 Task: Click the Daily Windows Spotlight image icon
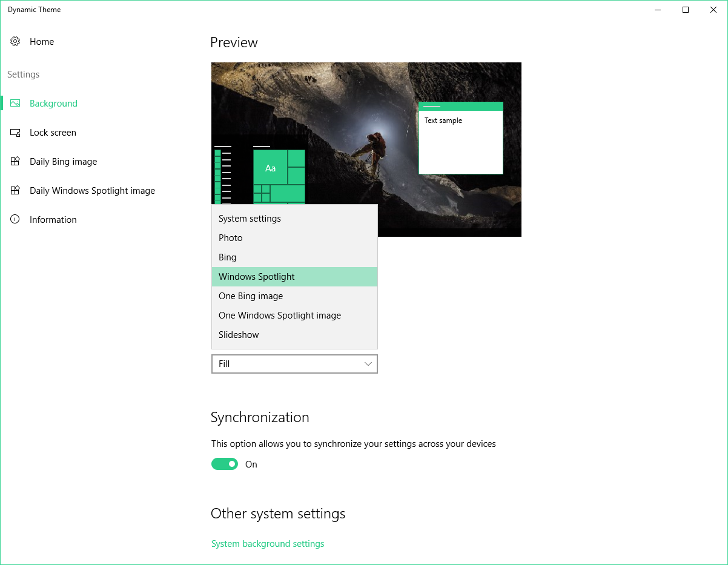(x=15, y=191)
